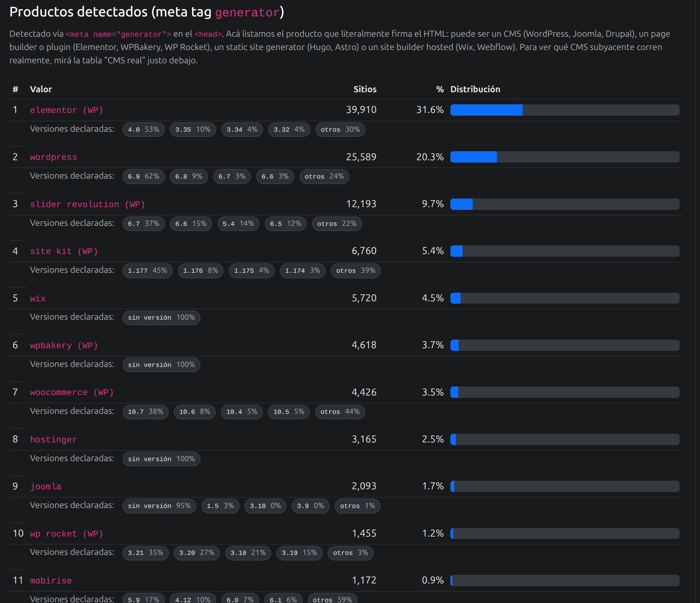Click the Productos detectados heading
Screen dimensions: 700x603
pos(147,12)
